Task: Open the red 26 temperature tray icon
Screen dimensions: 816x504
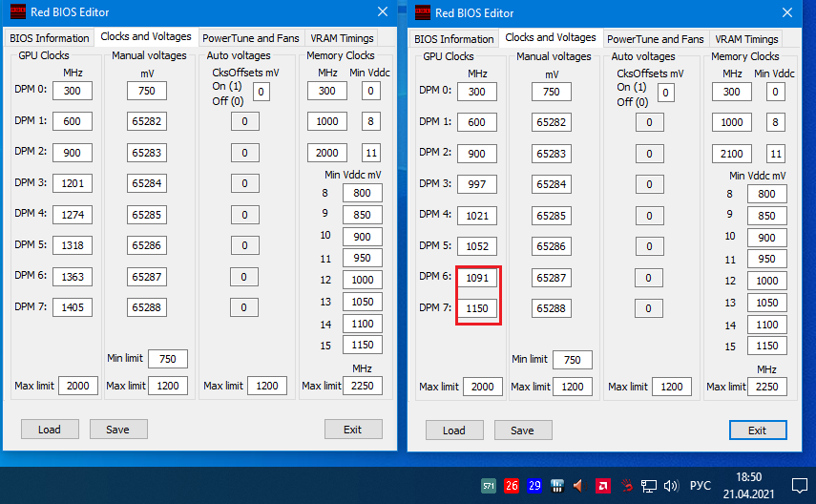Action: pos(512,486)
